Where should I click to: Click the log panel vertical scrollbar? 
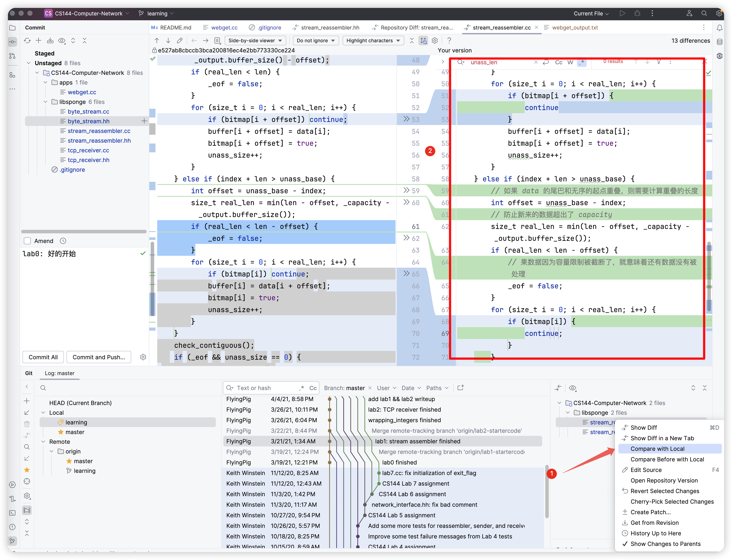tap(547, 491)
